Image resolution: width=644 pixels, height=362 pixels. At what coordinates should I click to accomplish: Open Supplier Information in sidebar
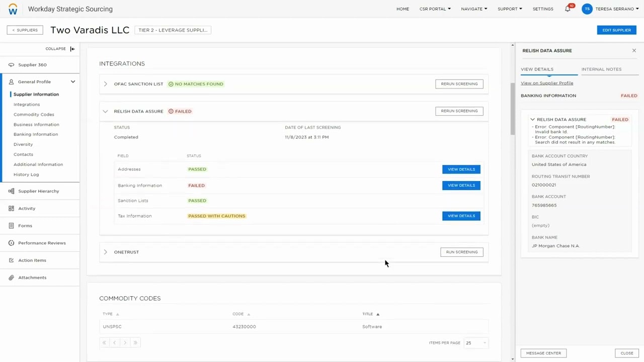(x=36, y=95)
